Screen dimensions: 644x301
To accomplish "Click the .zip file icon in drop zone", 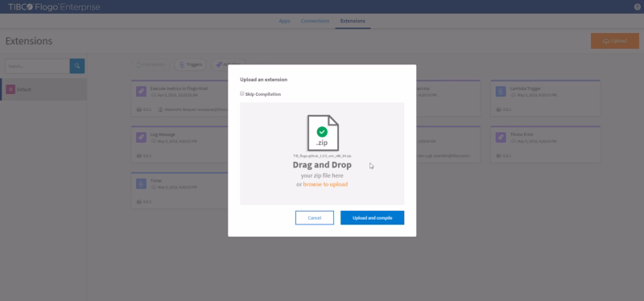I will coord(323,133).
